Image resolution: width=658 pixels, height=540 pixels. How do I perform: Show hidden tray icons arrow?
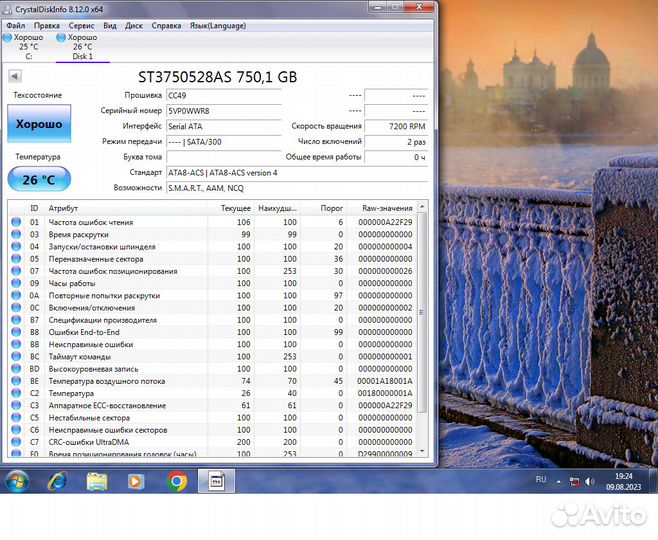[x=559, y=482]
